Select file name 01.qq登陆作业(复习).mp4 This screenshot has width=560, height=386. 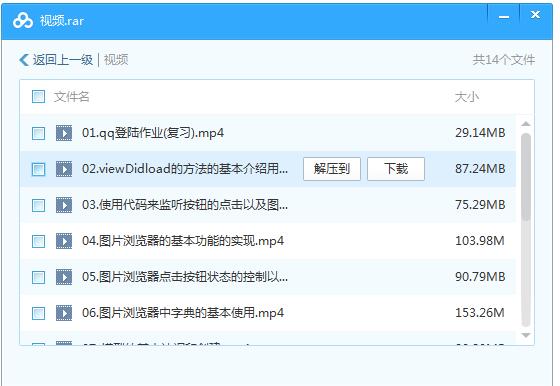153,133
